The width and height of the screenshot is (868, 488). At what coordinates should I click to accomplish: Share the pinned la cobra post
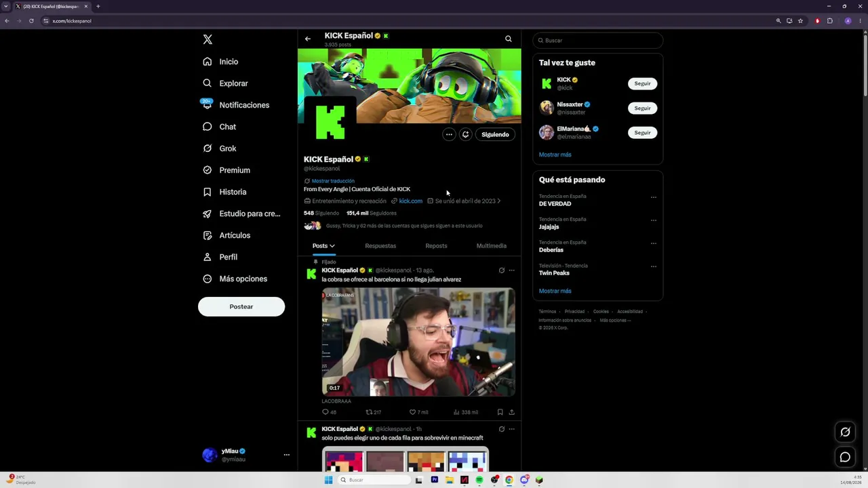click(512, 412)
